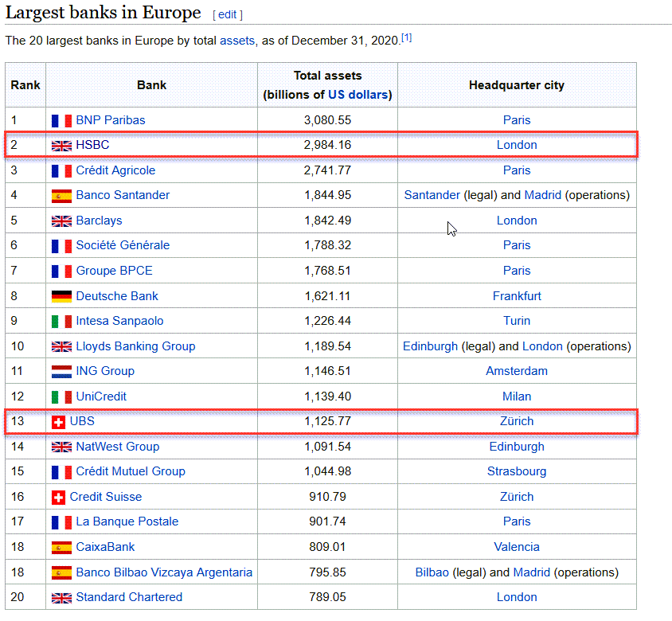Open the edit link for this section

point(227,14)
